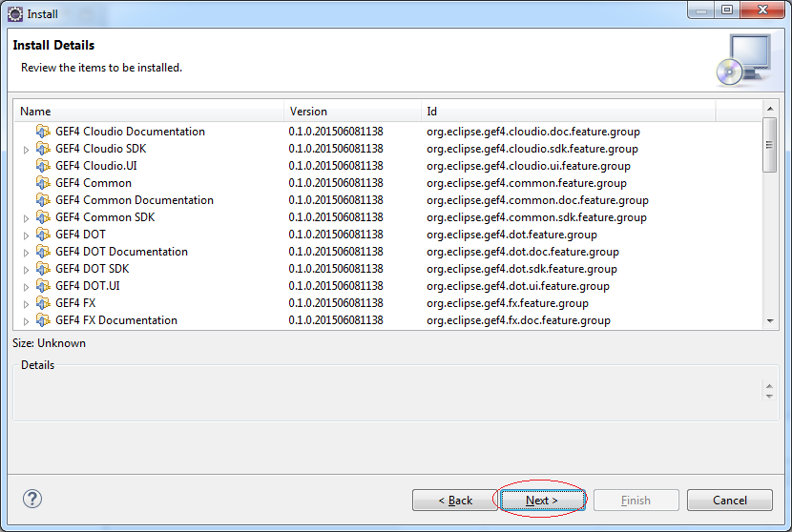Proceed with the Next button
Screen dimensions: 792x532
point(543,501)
